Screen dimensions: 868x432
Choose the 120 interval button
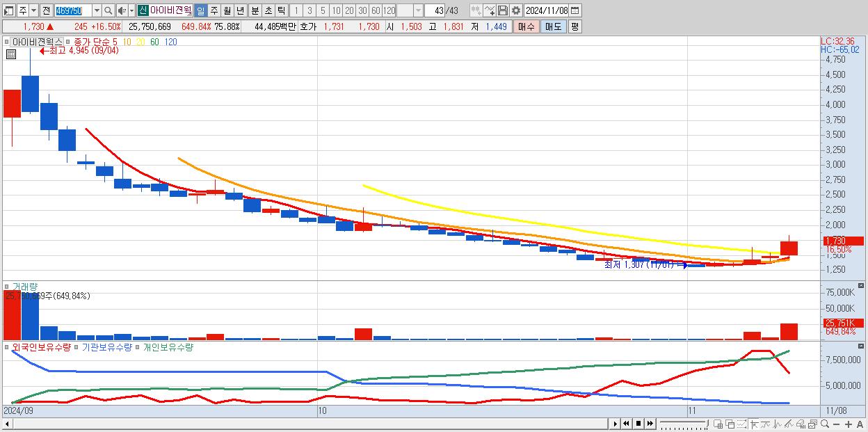click(x=389, y=10)
